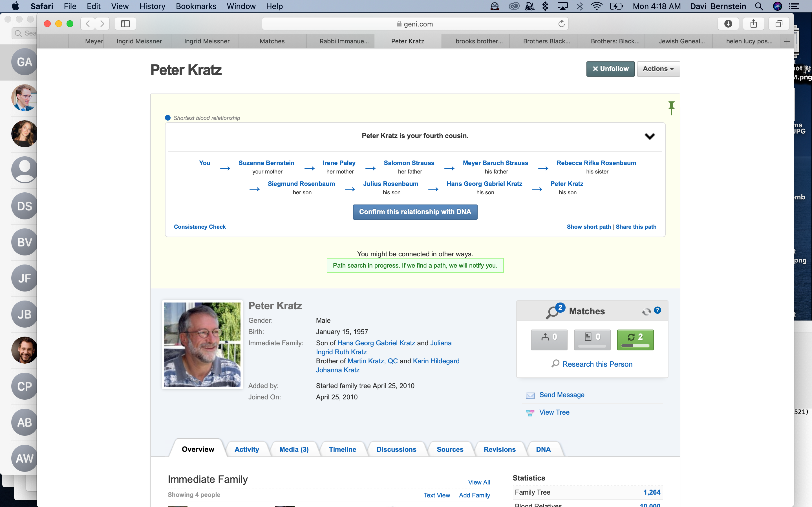Click Peter Kratz profile photo
Viewport: 812px width, 507px height.
pos(202,344)
